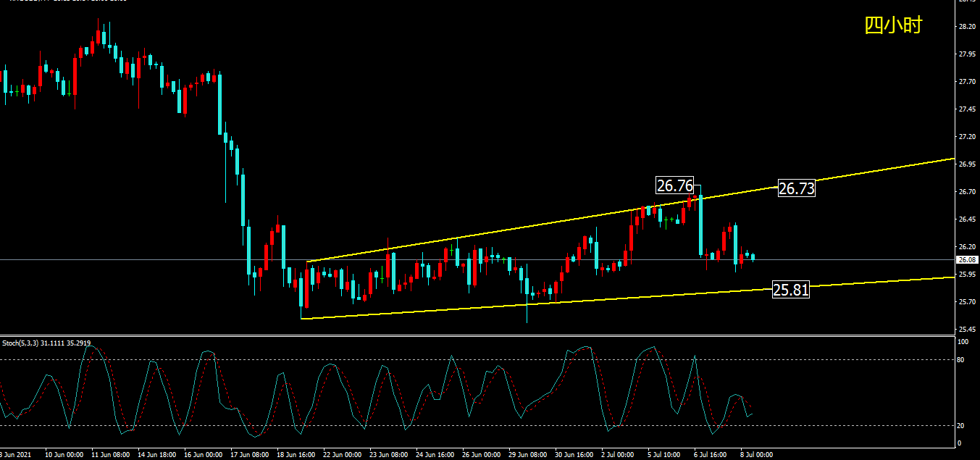Click the stochastic scale value 20

[x=962, y=425]
